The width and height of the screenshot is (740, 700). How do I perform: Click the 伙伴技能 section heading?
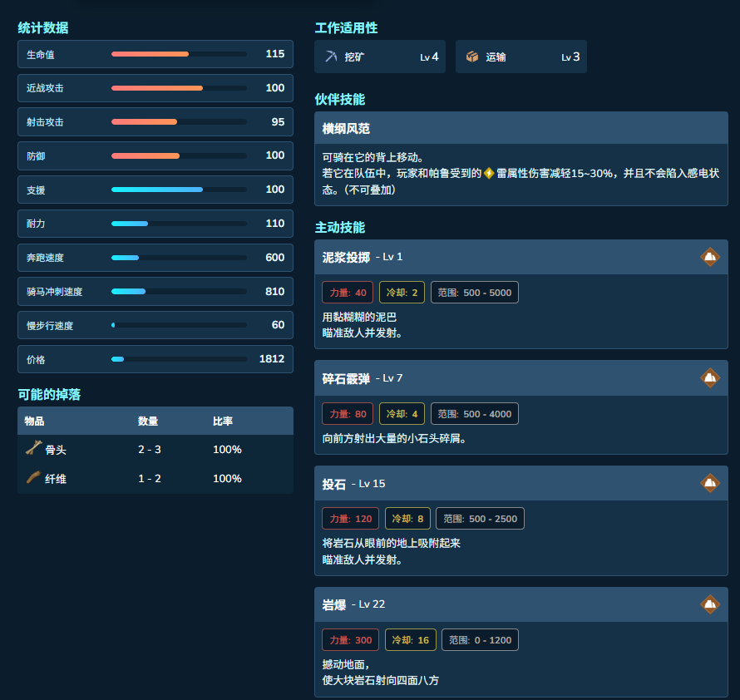coord(340,100)
